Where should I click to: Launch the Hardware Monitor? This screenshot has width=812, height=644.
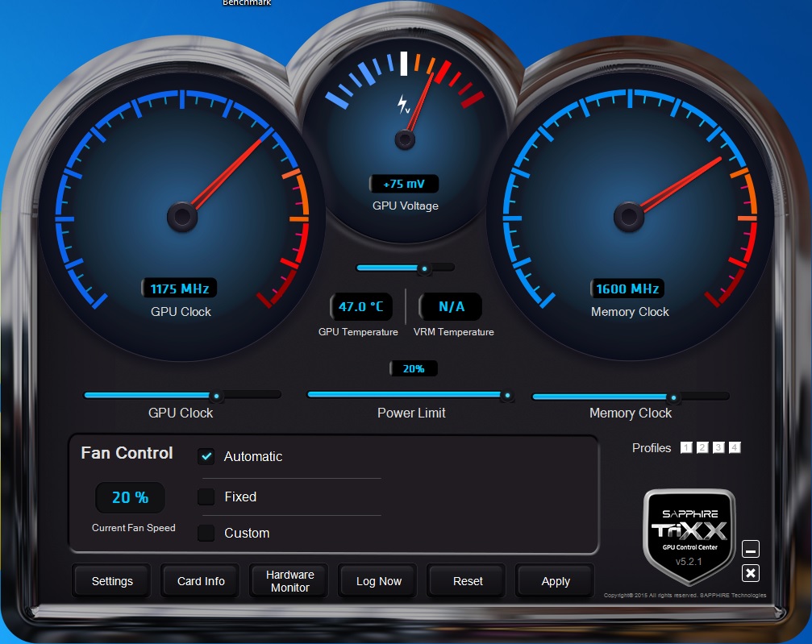(289, 581)
